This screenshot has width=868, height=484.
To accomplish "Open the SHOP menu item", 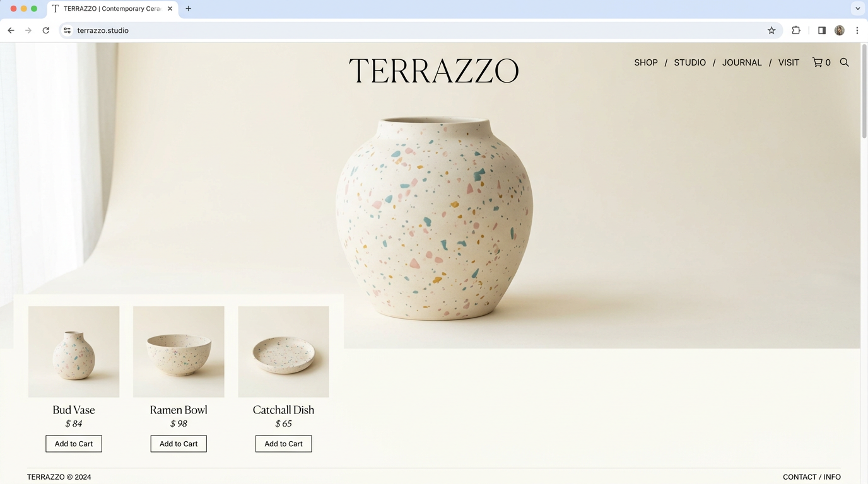I will [x=646, y=62].
